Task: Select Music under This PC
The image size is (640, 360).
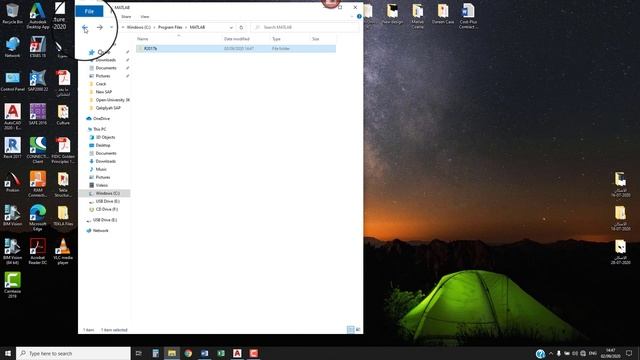Action: click(x=101, y=169)
